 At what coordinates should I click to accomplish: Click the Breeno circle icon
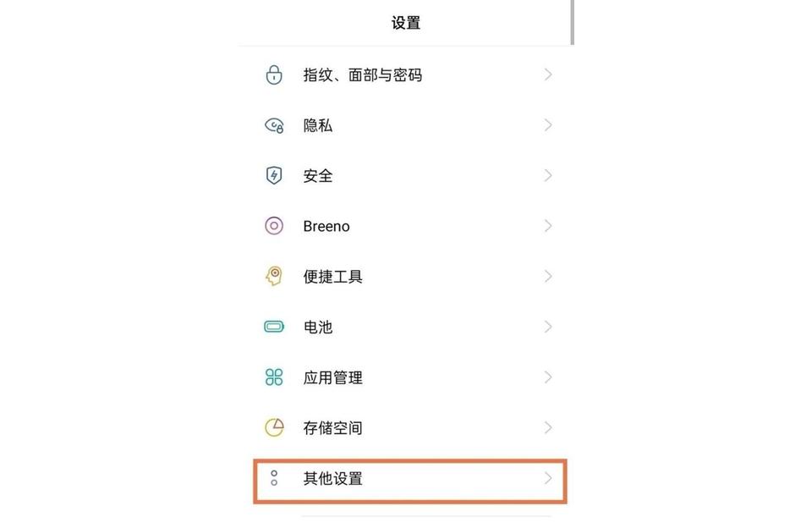point(274,226)
